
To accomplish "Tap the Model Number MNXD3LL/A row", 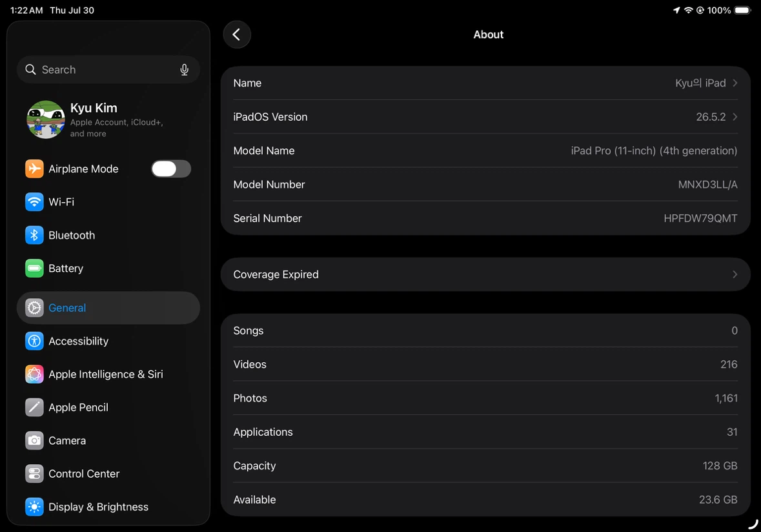I will point(485,185).
